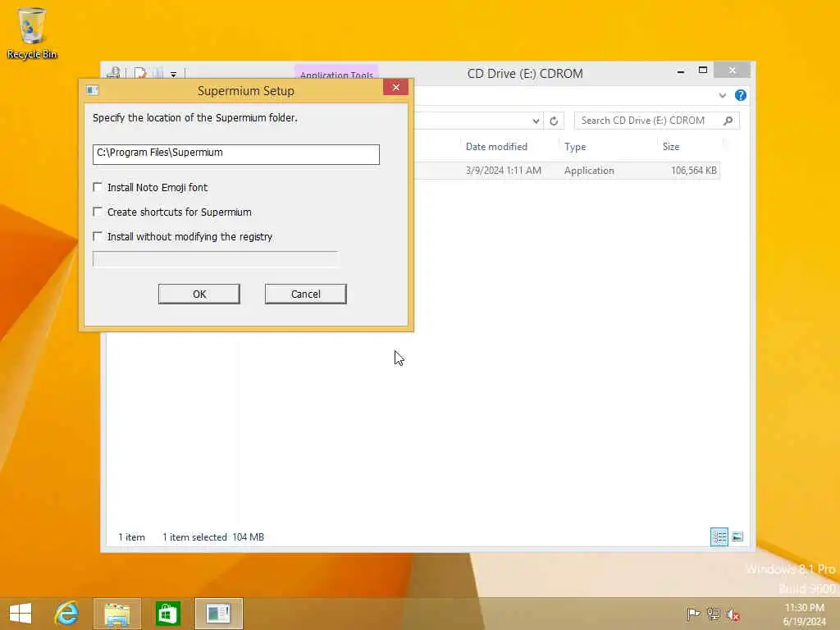The width and height of the screenshot is (840, 630).
Task: Switch to Large icons view in Explorer
Action: (x=737, y=536)
